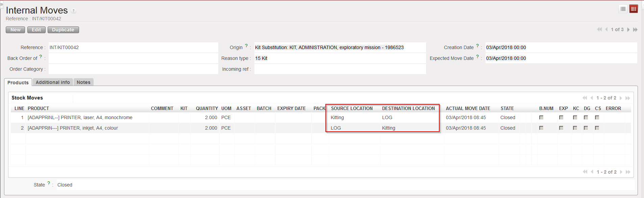
Task: Click the Expected Move Date field value
Action: point(561,58)
